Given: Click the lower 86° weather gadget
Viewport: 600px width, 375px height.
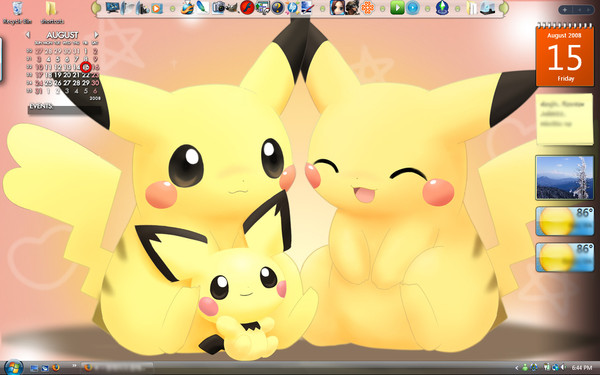Looking at the screenshot, I should tap(564, 257).
